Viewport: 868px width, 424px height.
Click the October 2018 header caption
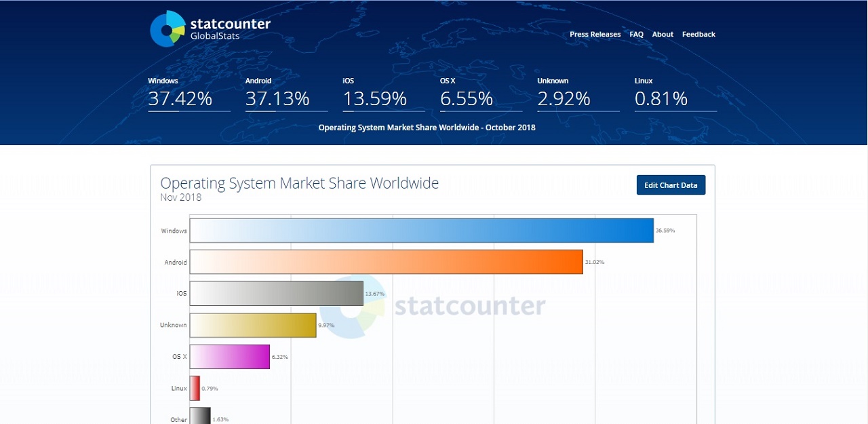427,128
